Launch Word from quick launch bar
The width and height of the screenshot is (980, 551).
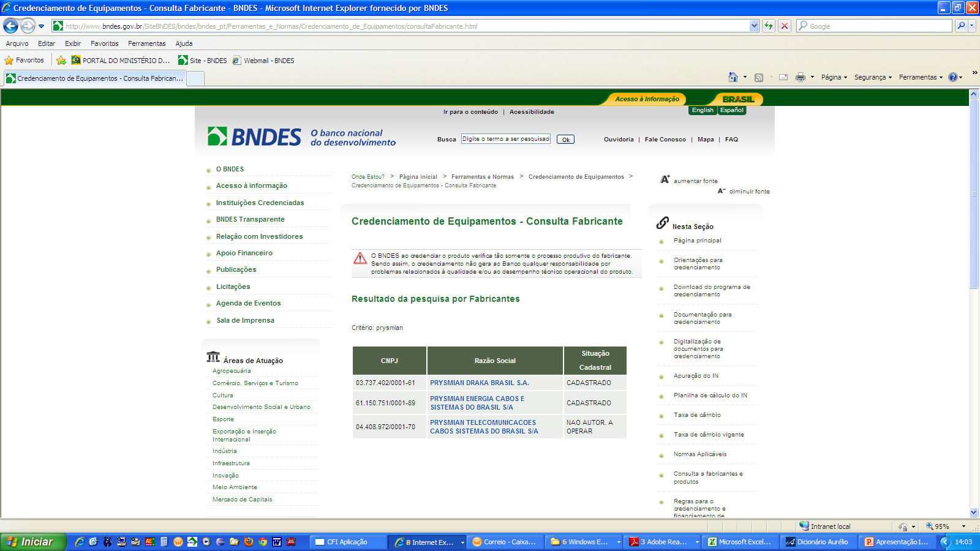pos(277,542)
